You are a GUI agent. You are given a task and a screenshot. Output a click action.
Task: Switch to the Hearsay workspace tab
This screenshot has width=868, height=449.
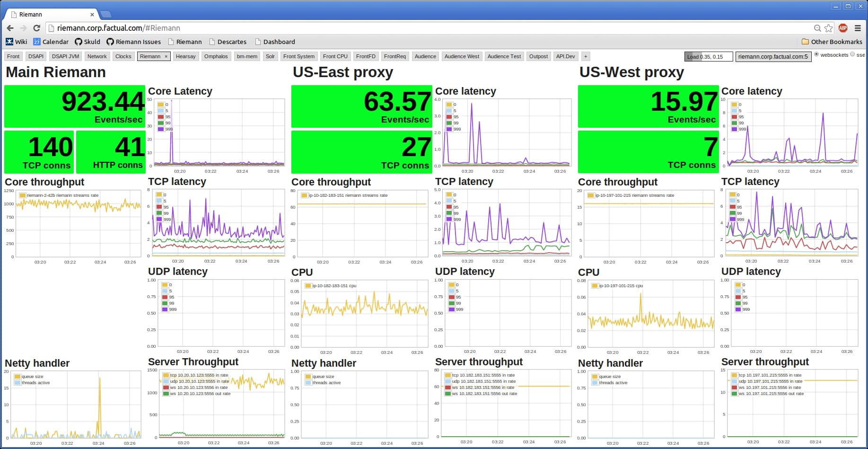coord(185,56)
